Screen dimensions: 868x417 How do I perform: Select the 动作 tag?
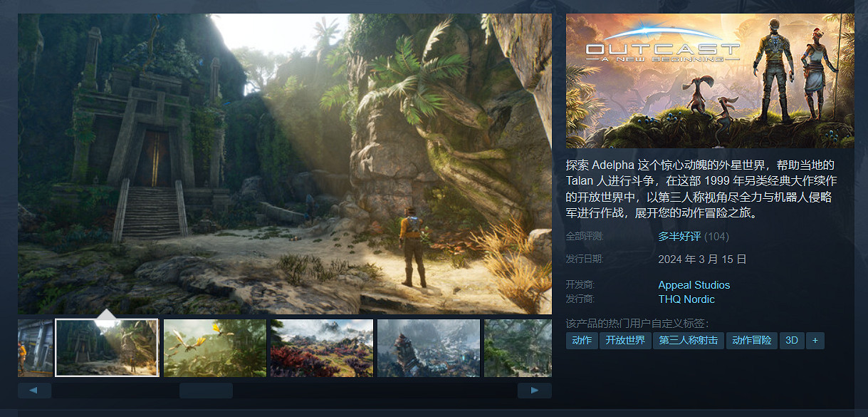(x=582, y=341)
